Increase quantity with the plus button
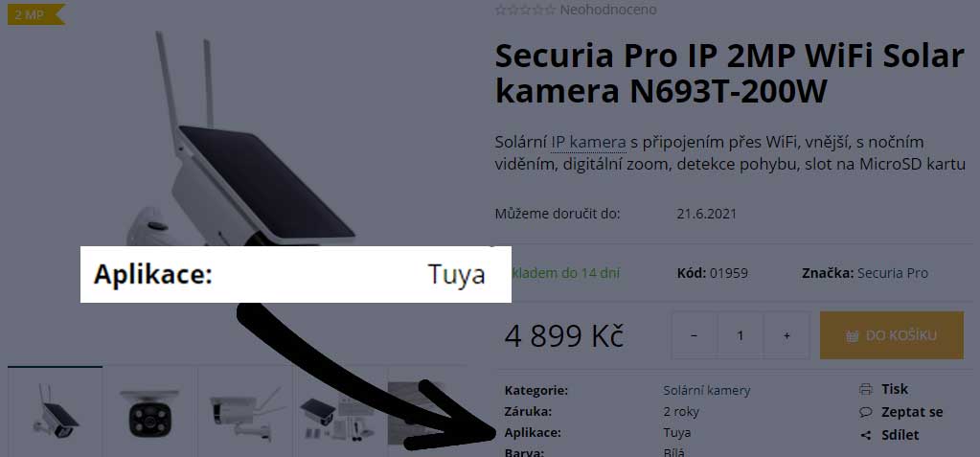This screenshot has width=980, height=457. [x=786, y=335]
